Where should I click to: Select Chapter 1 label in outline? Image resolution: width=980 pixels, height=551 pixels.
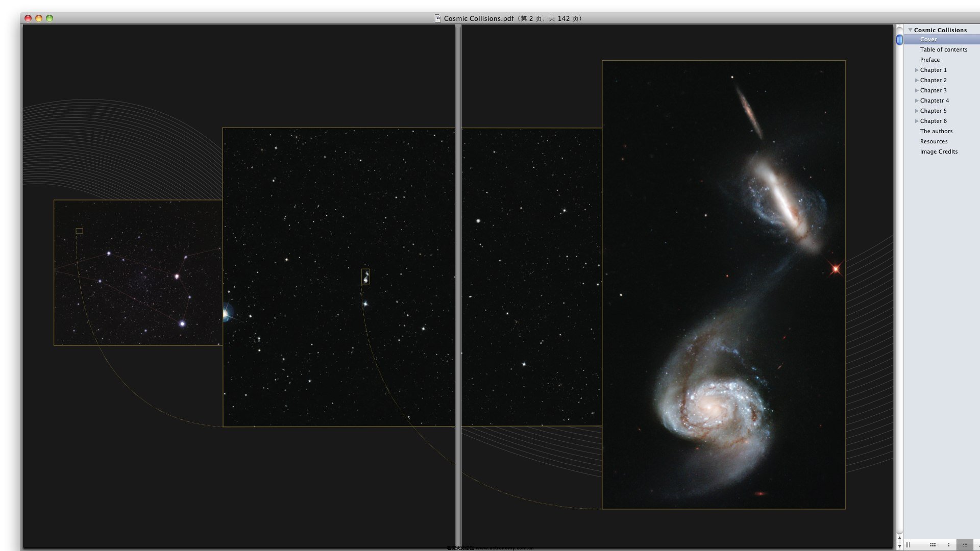[x=933, y=70]
